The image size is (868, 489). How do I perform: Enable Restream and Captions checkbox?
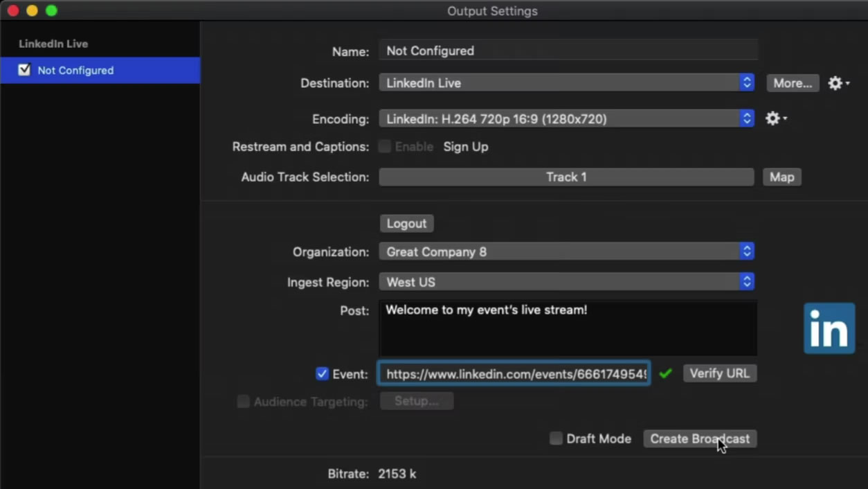[384, 147]
